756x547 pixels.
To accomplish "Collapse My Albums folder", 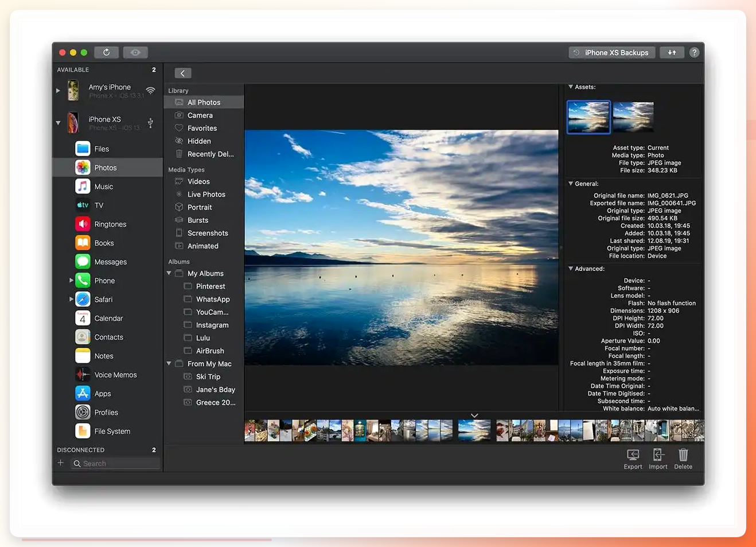I will [169, 273].
